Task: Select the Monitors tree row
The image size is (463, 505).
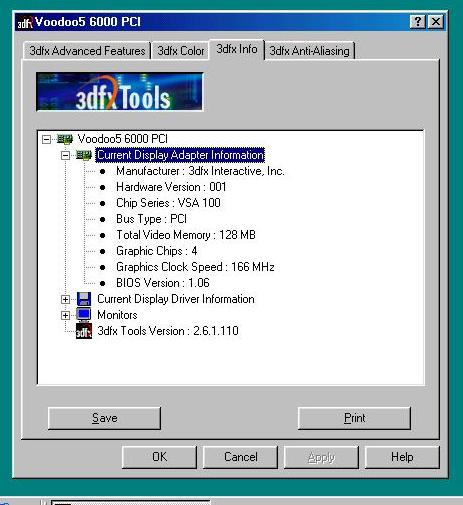Action: [x=117, y=315]
